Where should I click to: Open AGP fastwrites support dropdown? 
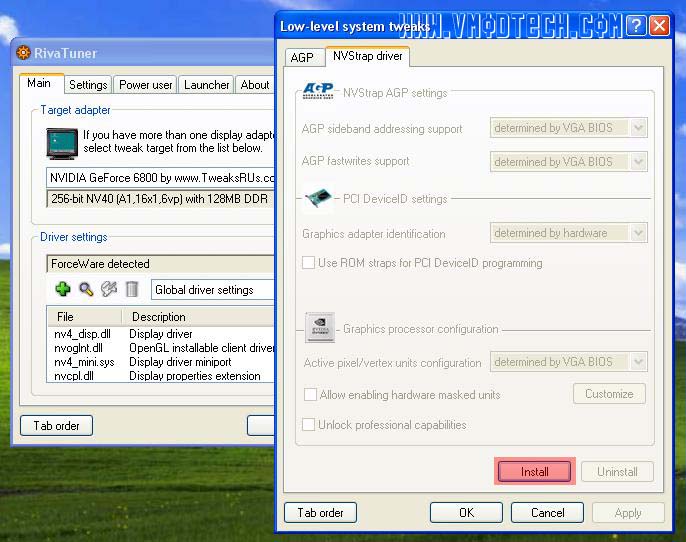[x=568, y=162]
